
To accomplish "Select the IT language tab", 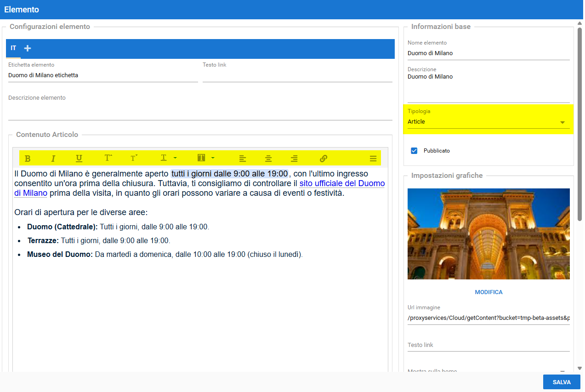I will pos(14,48).
